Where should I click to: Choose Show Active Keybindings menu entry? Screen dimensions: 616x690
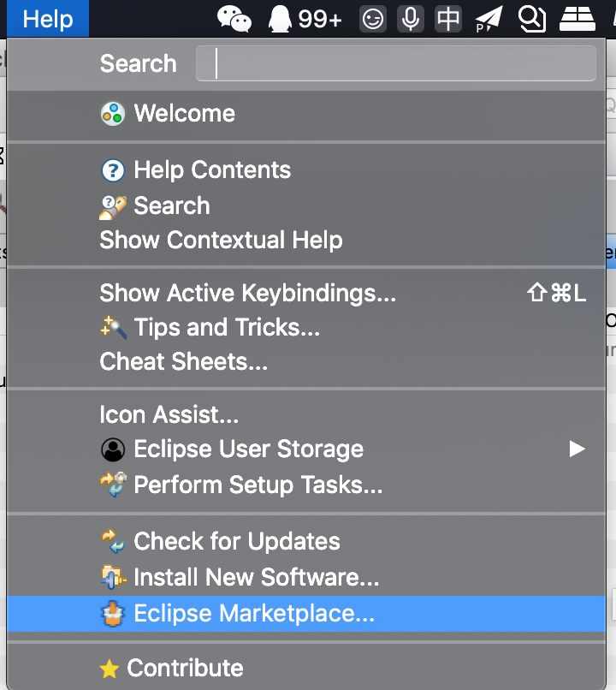click(248, 294)
